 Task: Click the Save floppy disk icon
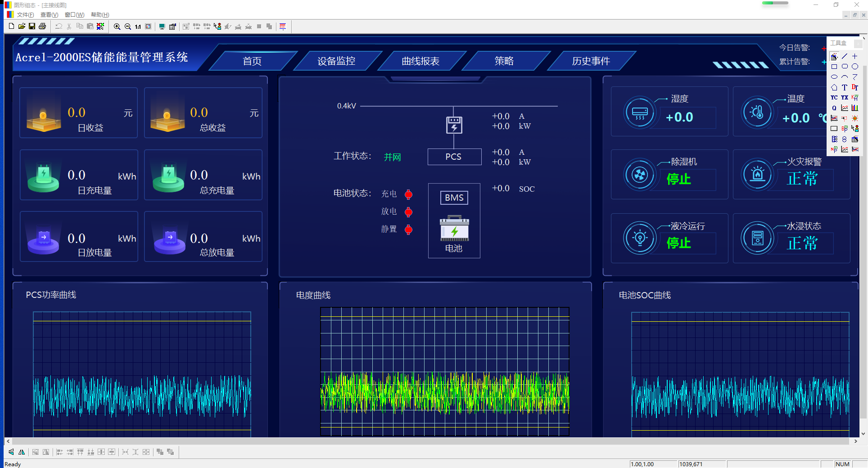[x=32, y=27]
